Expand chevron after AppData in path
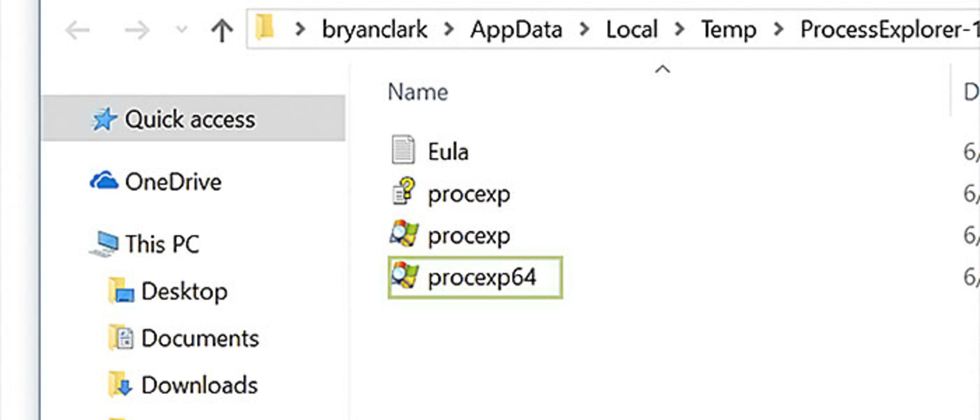Viewport: 980px width, 420px height. [x=584, y=29]
